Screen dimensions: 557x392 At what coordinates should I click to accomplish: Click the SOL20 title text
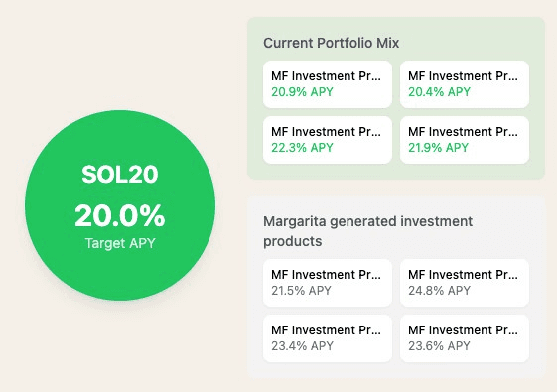(x=120, y=174)
